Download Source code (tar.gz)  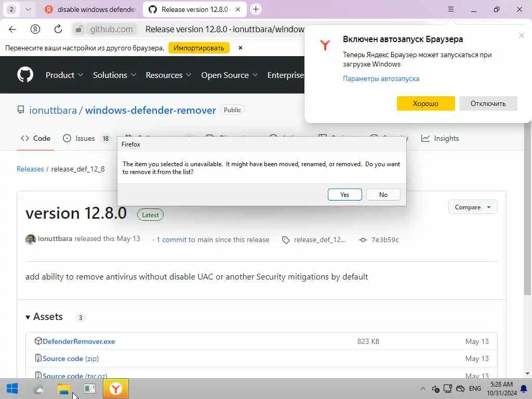75,376
